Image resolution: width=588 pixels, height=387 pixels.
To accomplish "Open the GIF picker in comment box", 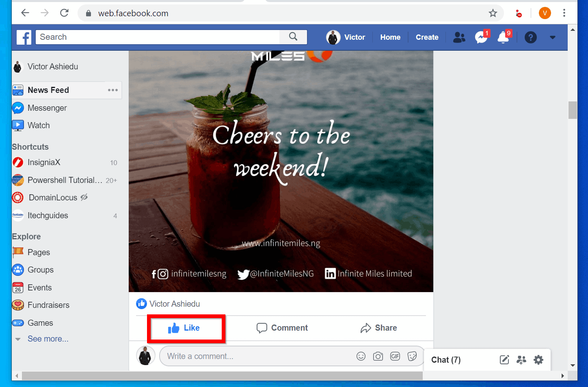I will click(x=395, y=356).
